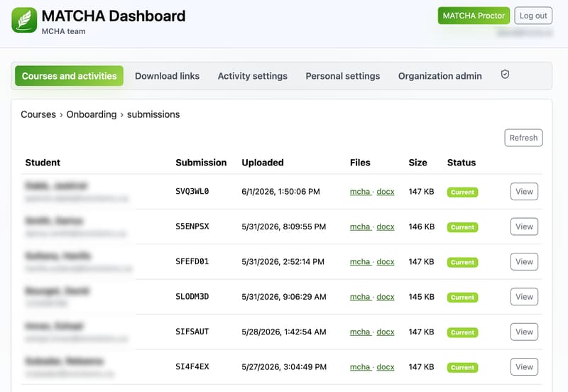Click Current status badge for SI4F4EX
568x392 pixels.
click(x=463, y=368)
